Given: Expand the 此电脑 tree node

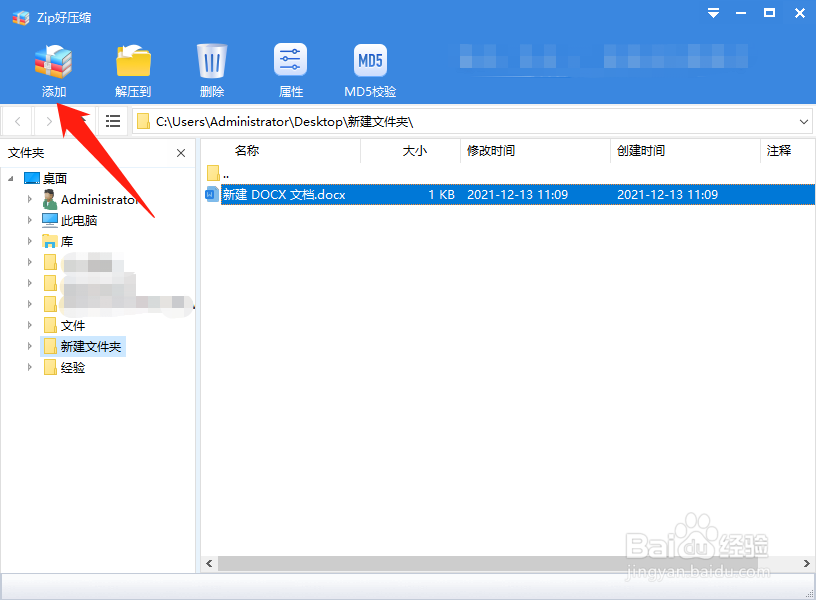Looking at the screenshot, I should point(30,221).
